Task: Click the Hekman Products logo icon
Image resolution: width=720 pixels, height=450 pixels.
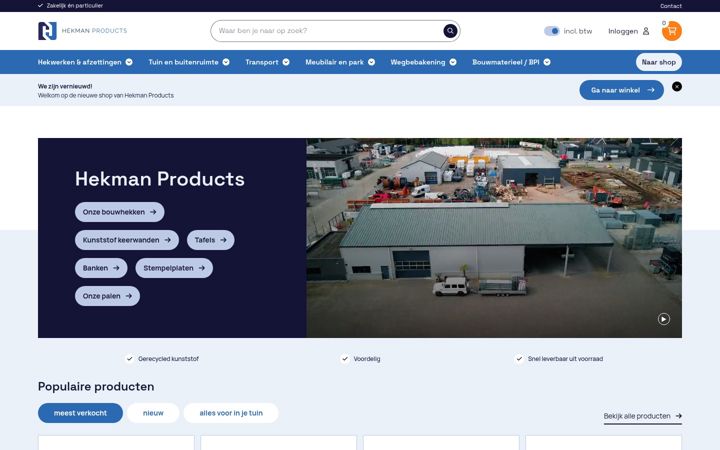Action: [x=47, y=31]
